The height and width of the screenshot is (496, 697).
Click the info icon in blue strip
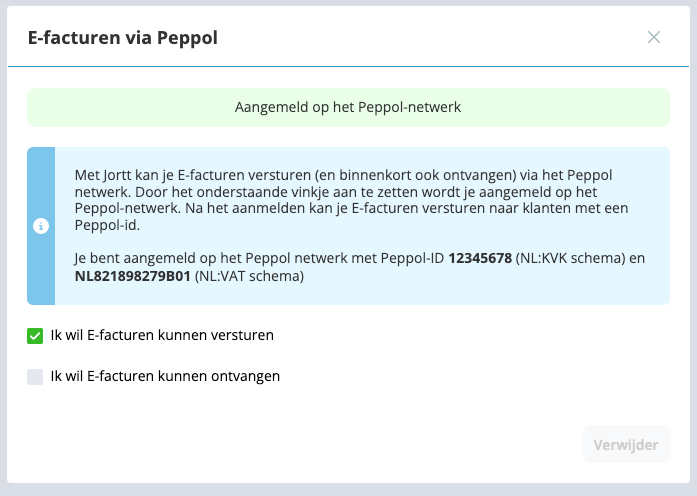pos(41,226)
